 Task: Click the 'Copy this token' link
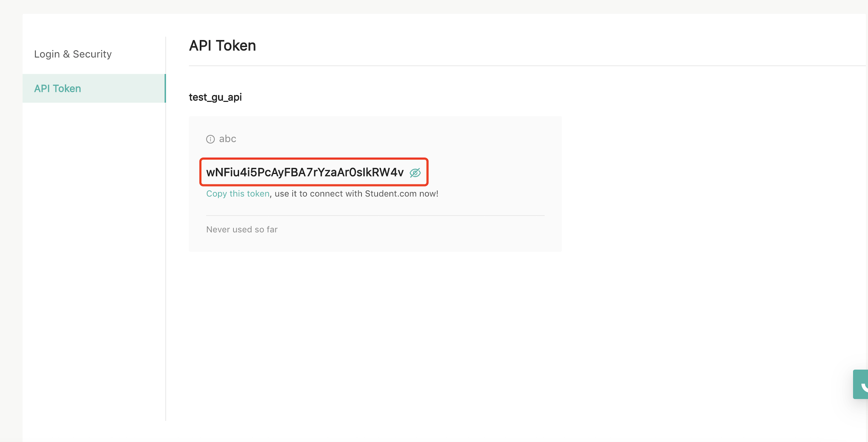coord(238,194)
